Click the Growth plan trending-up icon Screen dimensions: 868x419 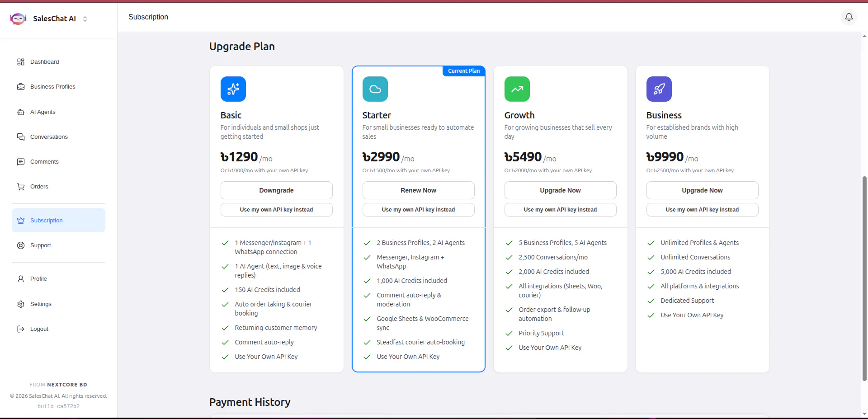[x=517, y=89]
